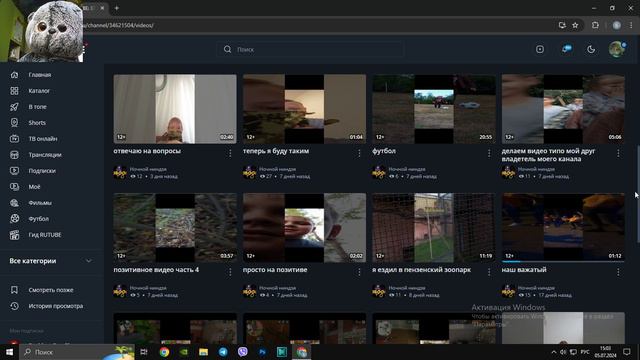Click the page vertical scrollbar

tap(638, 194)
